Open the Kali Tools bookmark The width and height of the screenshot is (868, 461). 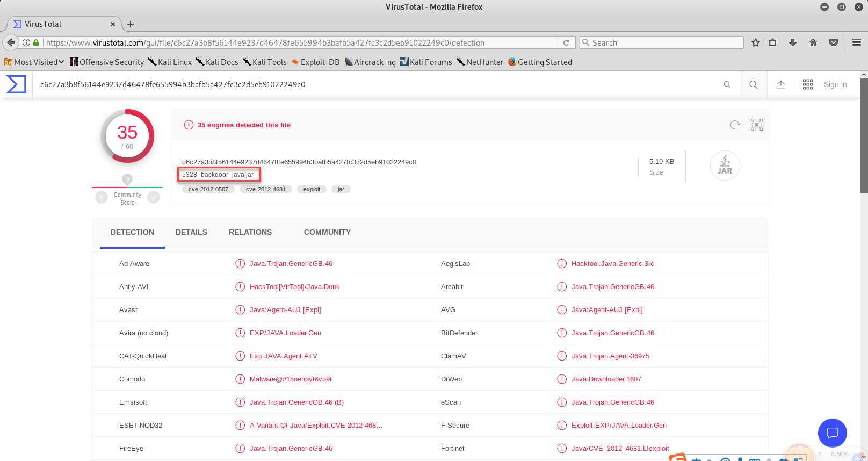(x=264, y=62)
